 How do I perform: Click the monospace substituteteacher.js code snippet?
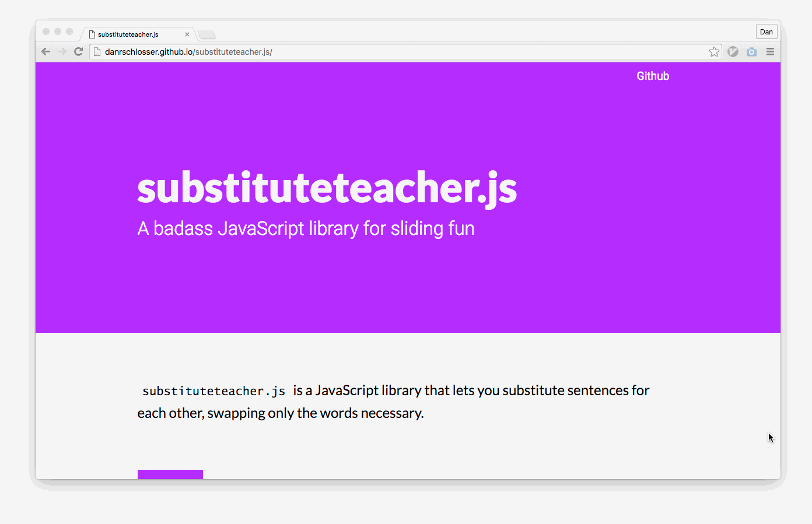(x=213, y=391)
